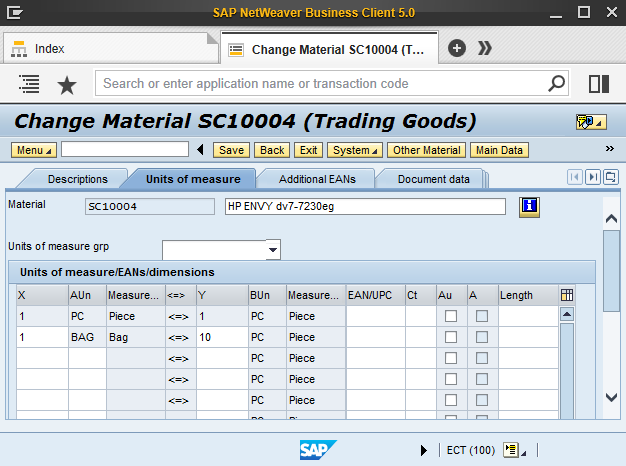This screenshot has width=626, height=466.
Task: Click the material description field HP ENVY
Action: (x=365, y=206)
